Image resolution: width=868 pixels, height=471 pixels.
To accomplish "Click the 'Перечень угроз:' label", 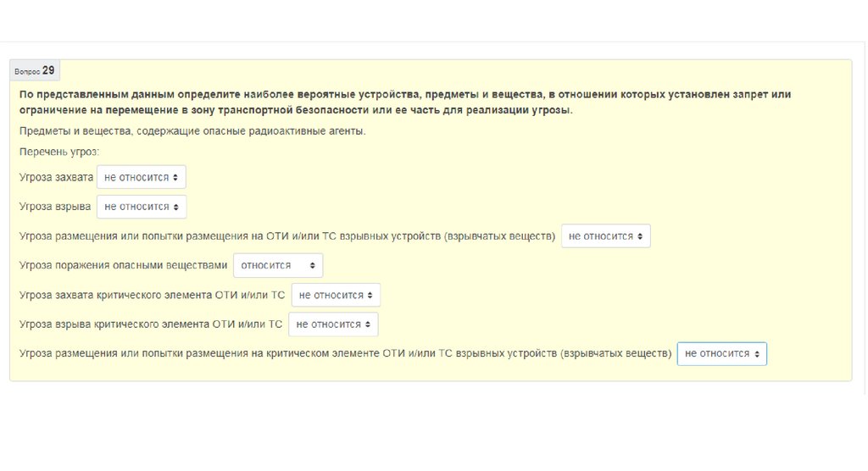I will point(59,152).
